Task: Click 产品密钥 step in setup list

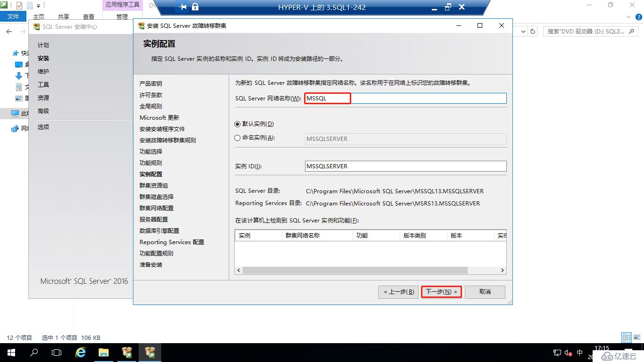Action: [151, 84]
